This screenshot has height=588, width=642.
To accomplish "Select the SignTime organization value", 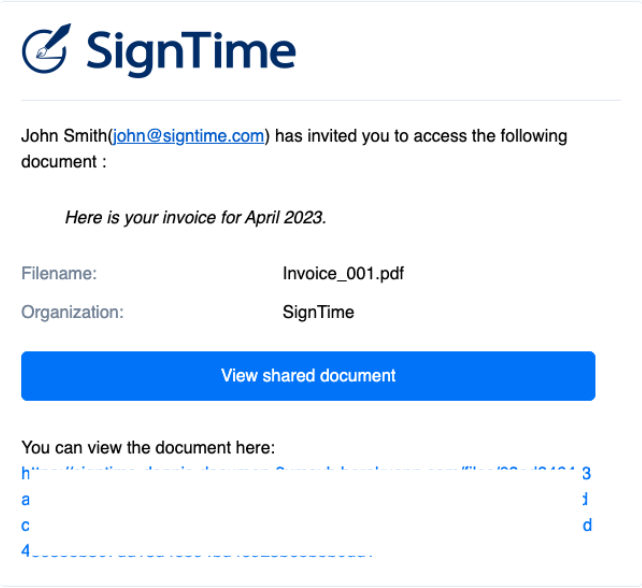I will click(318, 312).
